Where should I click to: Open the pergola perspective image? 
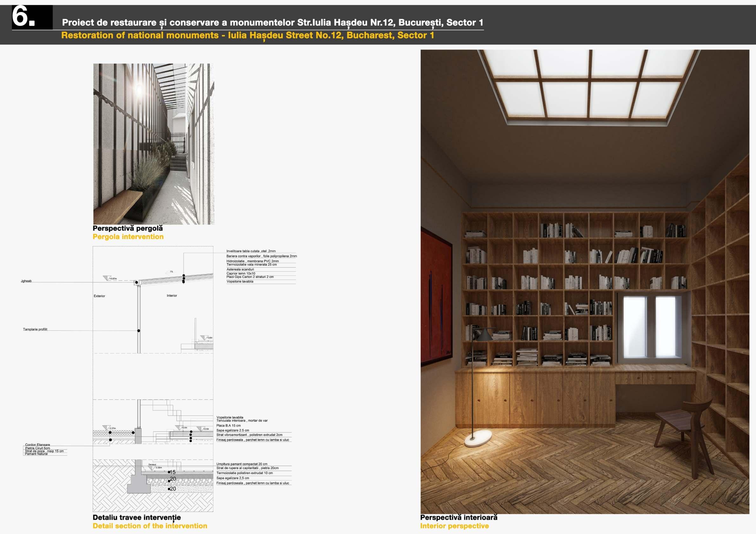(153, 144)
